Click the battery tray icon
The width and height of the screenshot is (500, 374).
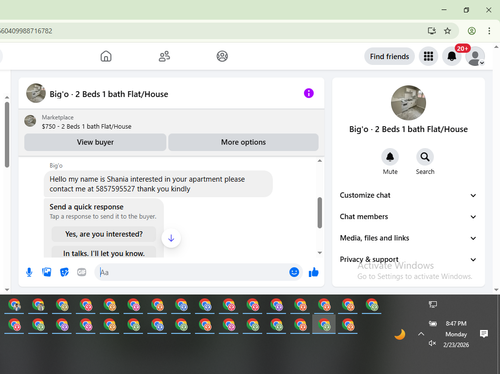[433, 323]
